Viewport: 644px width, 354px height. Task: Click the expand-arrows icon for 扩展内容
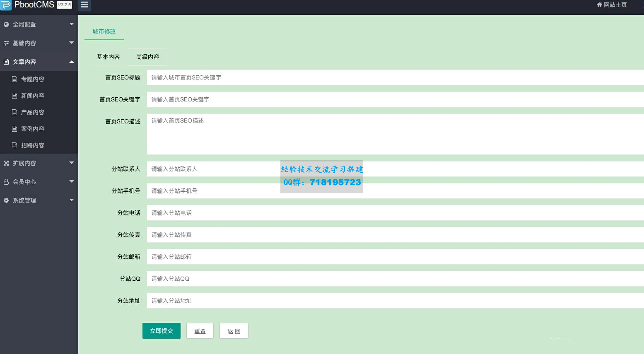coord(6,163)
